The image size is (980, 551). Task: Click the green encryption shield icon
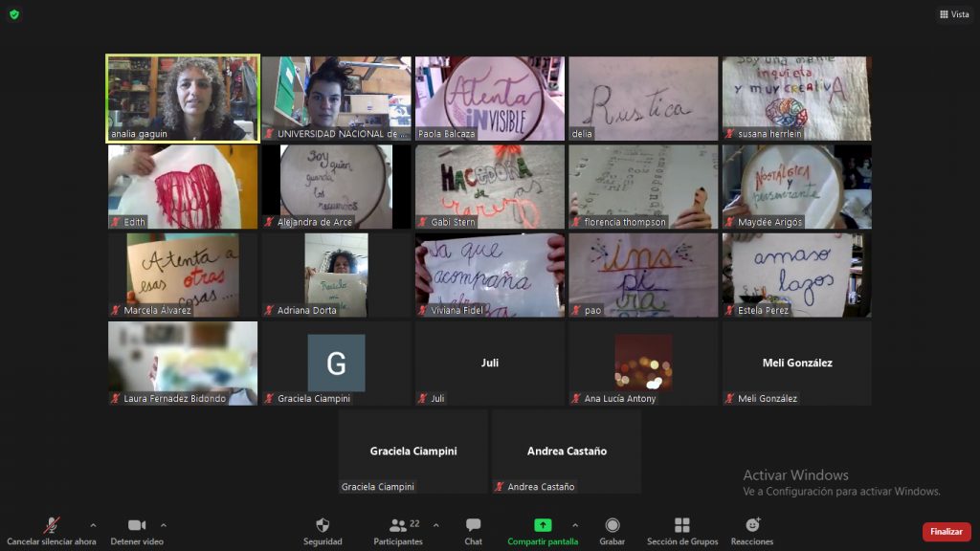tap(13, 14)
